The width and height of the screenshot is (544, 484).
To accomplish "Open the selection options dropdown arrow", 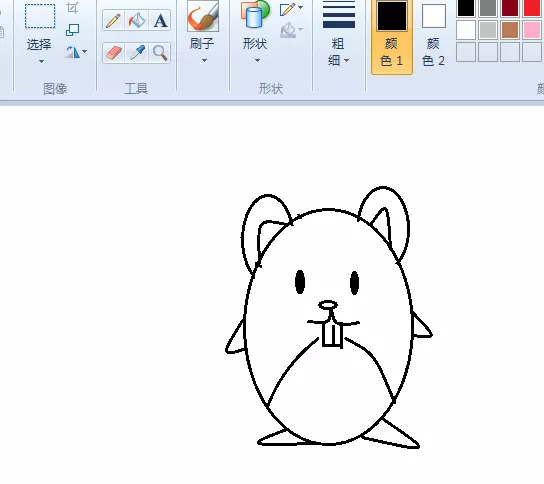I will (41, 61).
